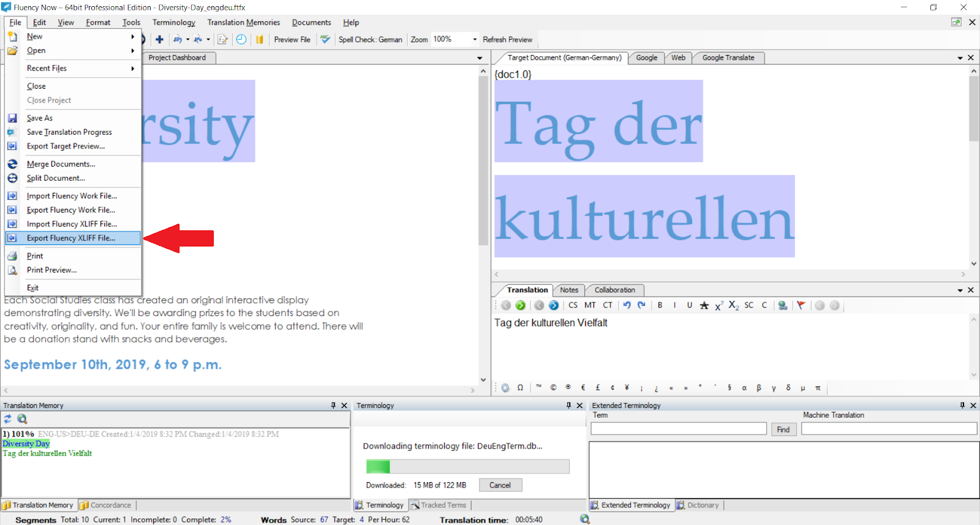The width and height of the screenshot is (980, 525).
Task: Click the globe icon in Translation toolbar
Action: click(782, 305)
